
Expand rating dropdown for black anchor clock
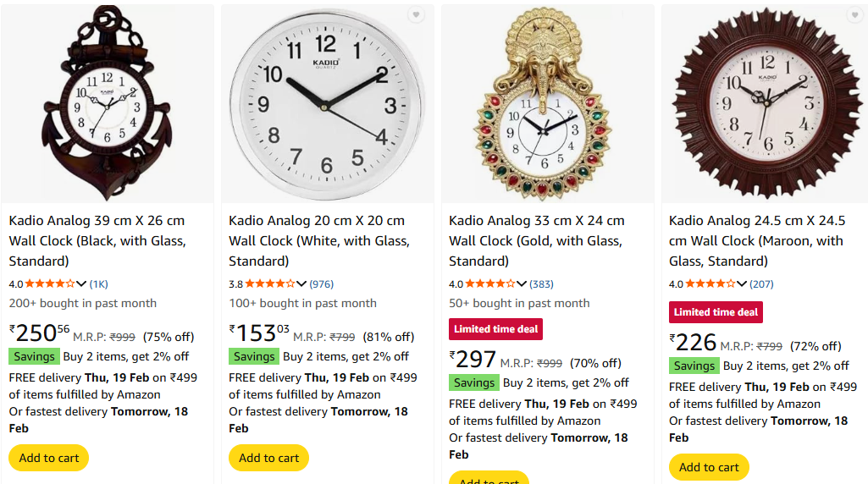pyautogui.click(x=81, y=283)
